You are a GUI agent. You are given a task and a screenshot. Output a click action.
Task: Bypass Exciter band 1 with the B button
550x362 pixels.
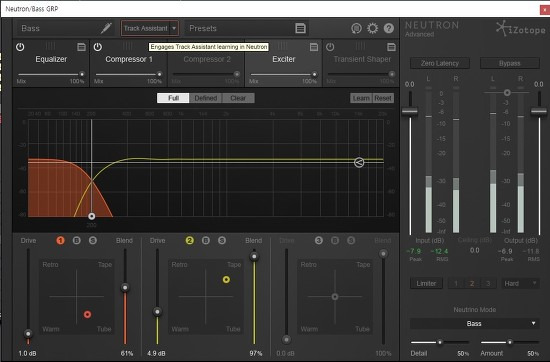[76, 240]
